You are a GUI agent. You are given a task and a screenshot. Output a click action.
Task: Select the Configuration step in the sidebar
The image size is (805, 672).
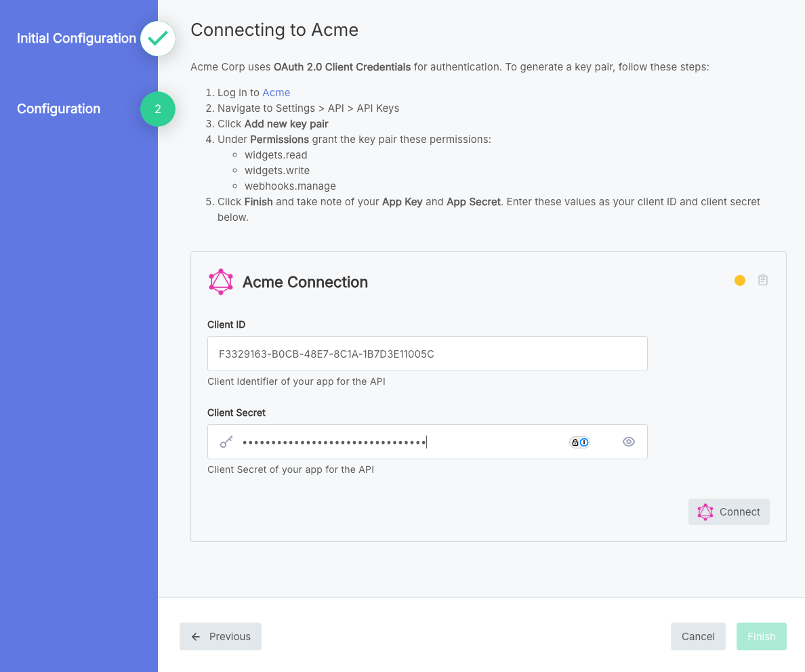(58, 109)
